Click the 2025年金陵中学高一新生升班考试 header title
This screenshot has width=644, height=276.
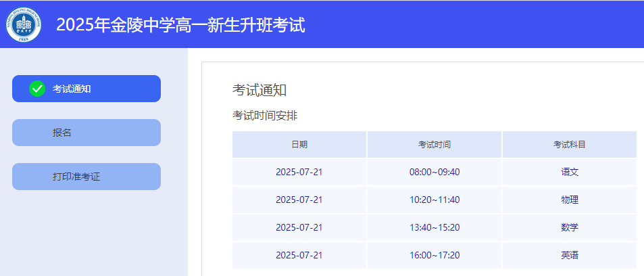coord(180,25)
